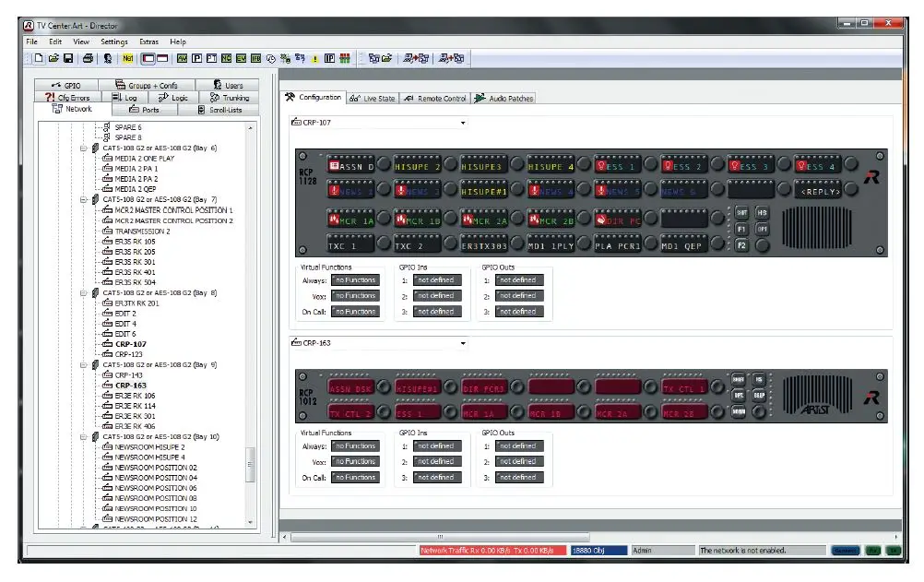
Task: Click CRP-163 On Call virtual function field
Action: pos(355,478)
